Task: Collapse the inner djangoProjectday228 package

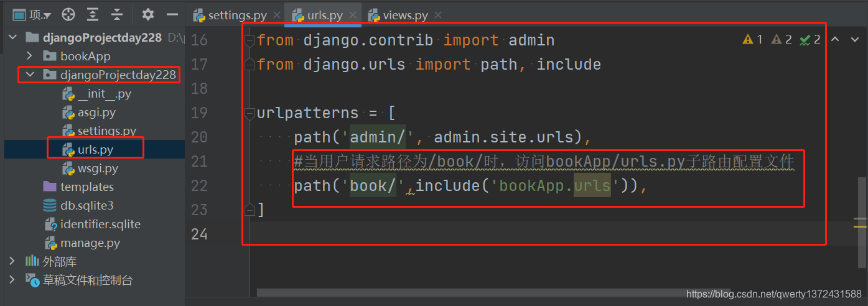Action: point(29,75)
